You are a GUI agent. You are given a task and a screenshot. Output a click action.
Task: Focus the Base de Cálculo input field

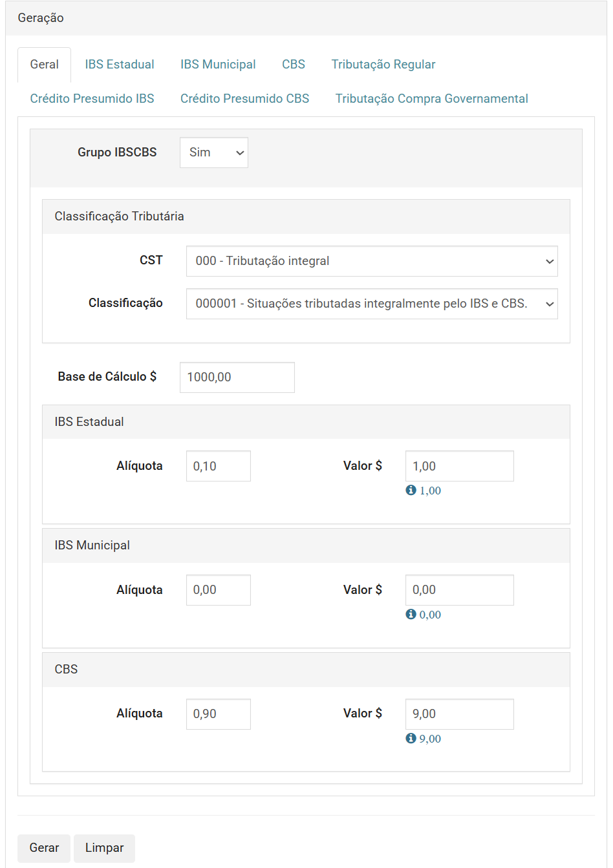pos(237,377)
